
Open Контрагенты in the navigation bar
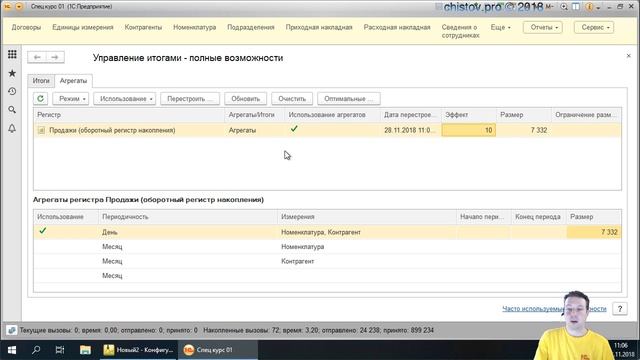coord(143,27)
